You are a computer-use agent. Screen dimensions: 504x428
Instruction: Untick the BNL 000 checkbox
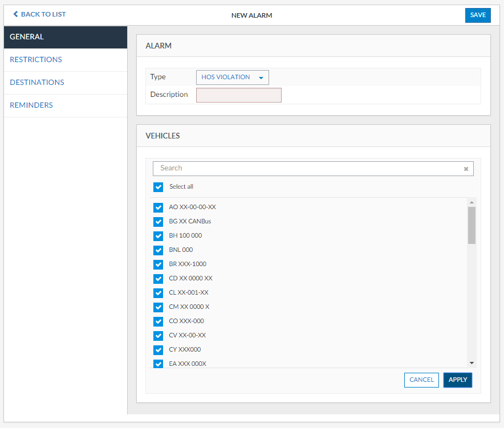pyautogui.click(x=158, y=250)
